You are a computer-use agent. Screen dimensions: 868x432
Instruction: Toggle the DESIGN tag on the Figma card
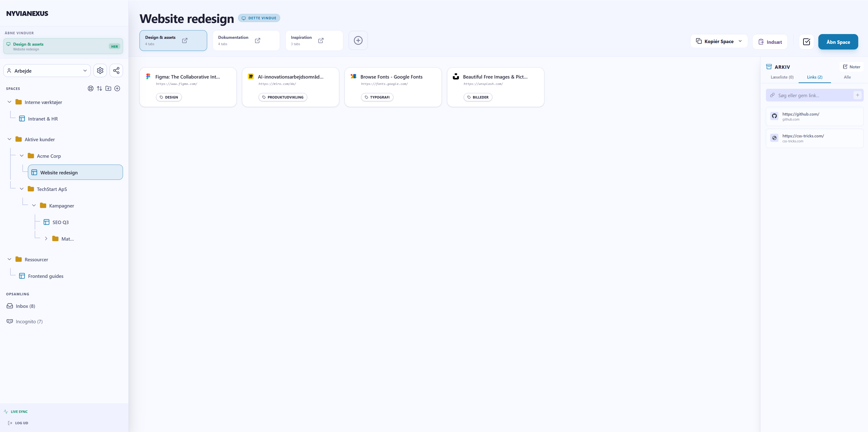(169, 97)
